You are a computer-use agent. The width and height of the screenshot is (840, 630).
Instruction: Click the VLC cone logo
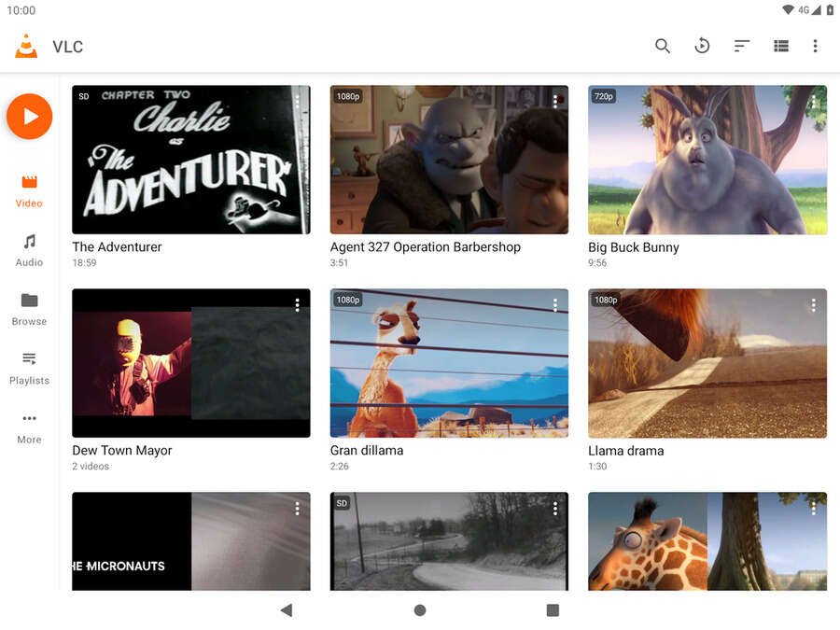coord(25,45)
